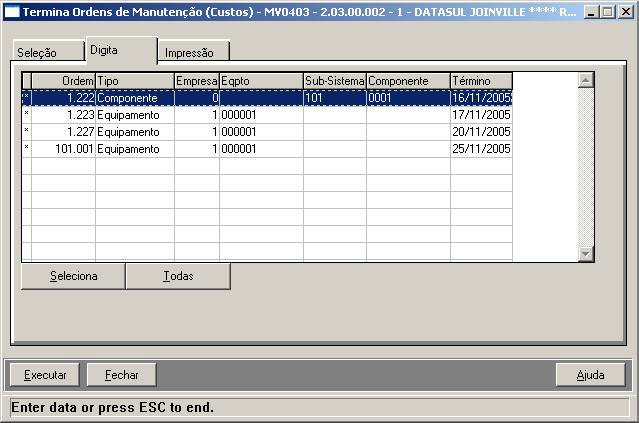Click the Término column header
This screenshot has height=423, width=639.
[481, 81]
